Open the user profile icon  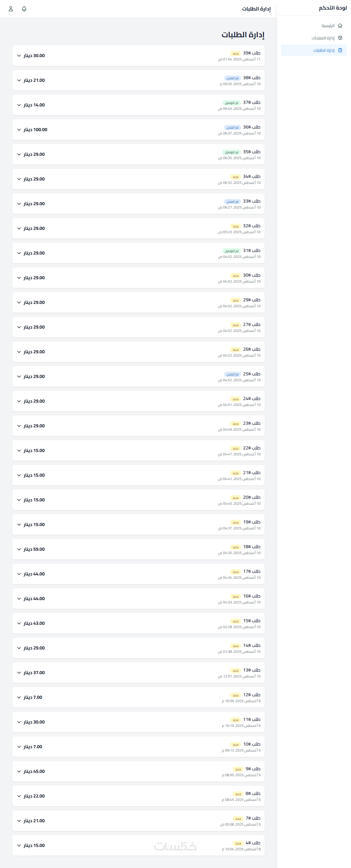[11, 9]
